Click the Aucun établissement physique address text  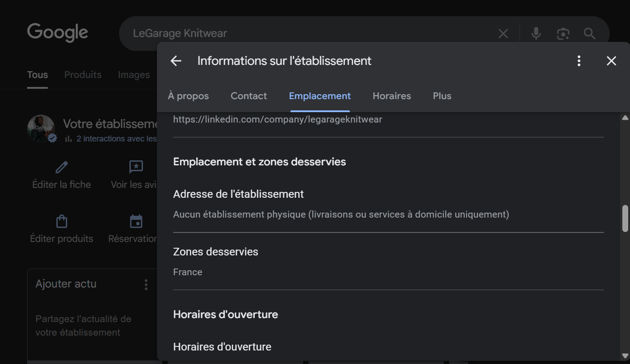point(341,214)
